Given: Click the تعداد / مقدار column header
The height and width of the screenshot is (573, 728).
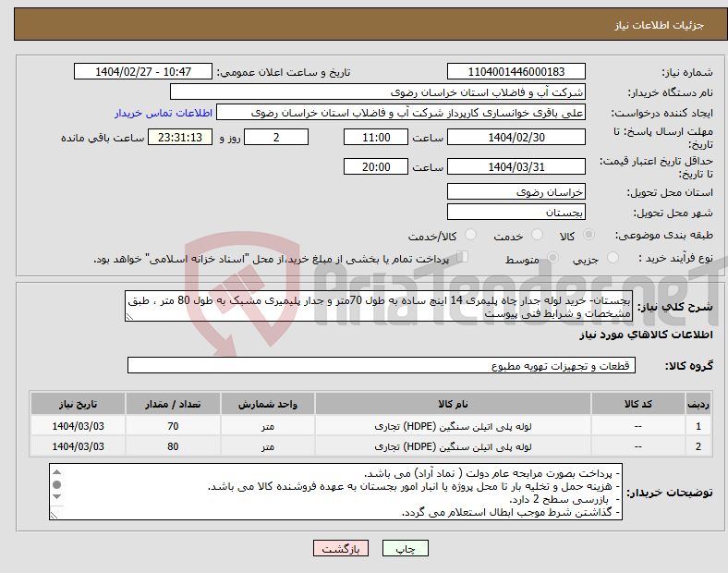Looking at the screenshot, I should coord(173,404).
